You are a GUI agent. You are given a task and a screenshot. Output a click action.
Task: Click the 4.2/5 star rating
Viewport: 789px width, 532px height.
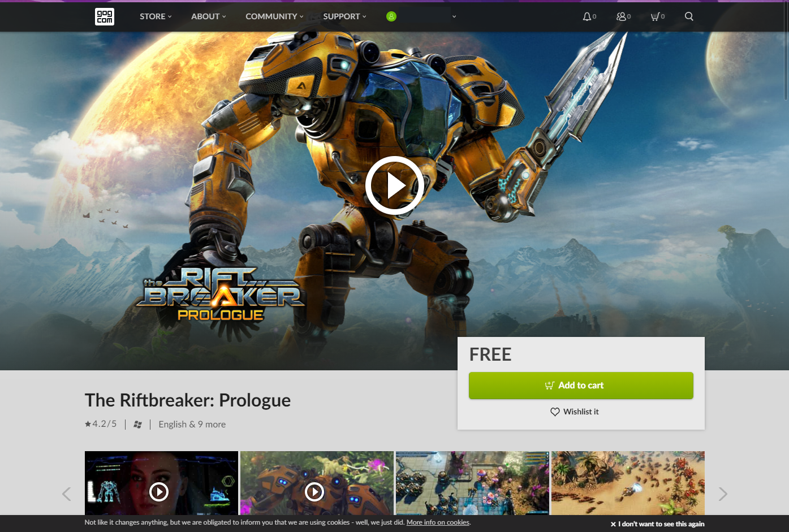pos(101,424)
